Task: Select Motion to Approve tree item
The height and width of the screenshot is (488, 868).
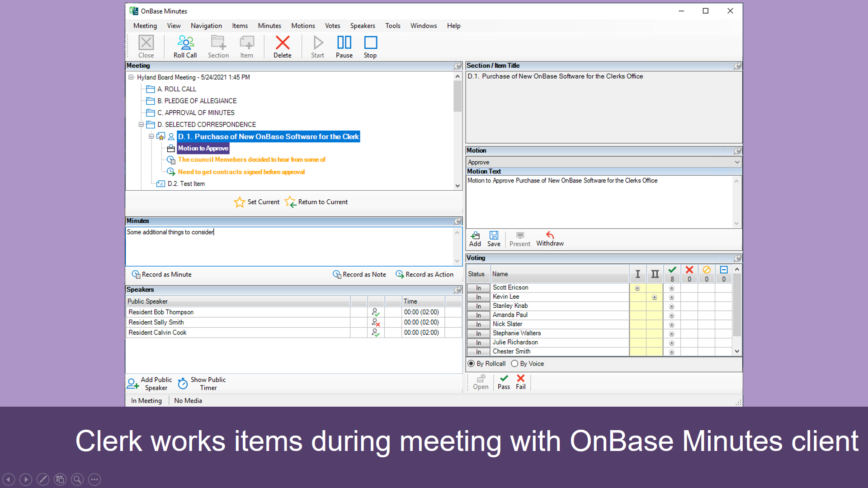Action: tap(203, 148)
